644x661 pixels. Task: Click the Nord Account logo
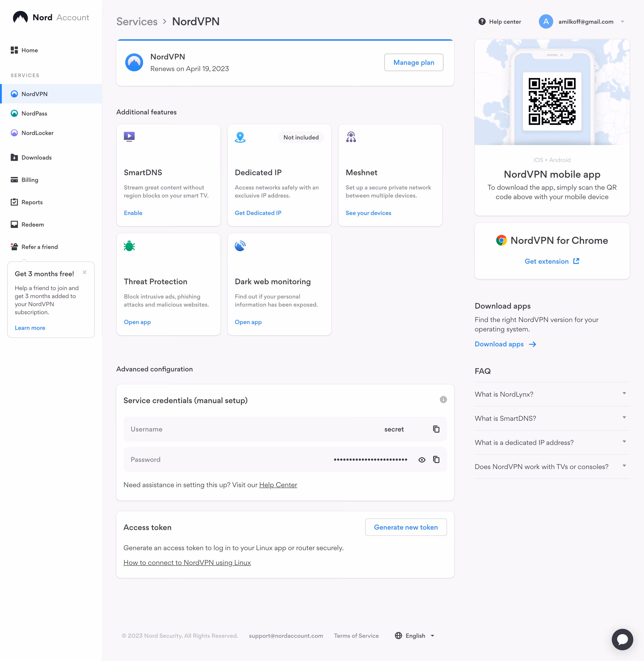tap(51, 17)
